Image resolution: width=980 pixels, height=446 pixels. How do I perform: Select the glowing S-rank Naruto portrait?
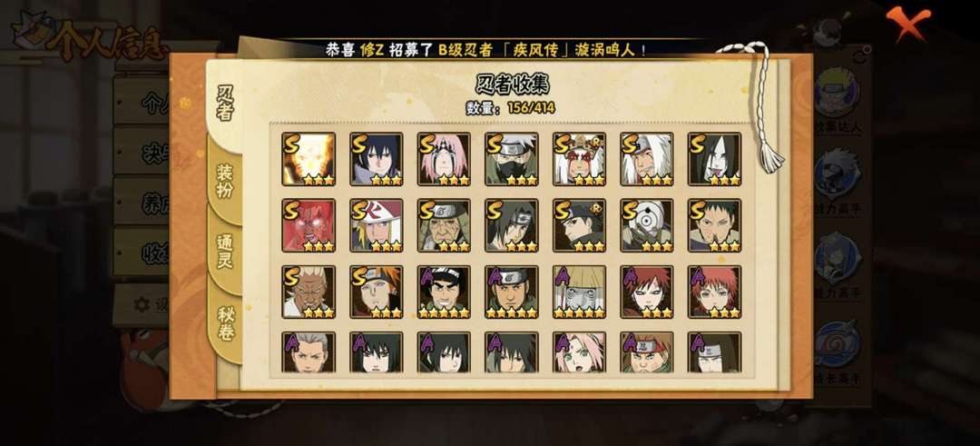[309, 159]
